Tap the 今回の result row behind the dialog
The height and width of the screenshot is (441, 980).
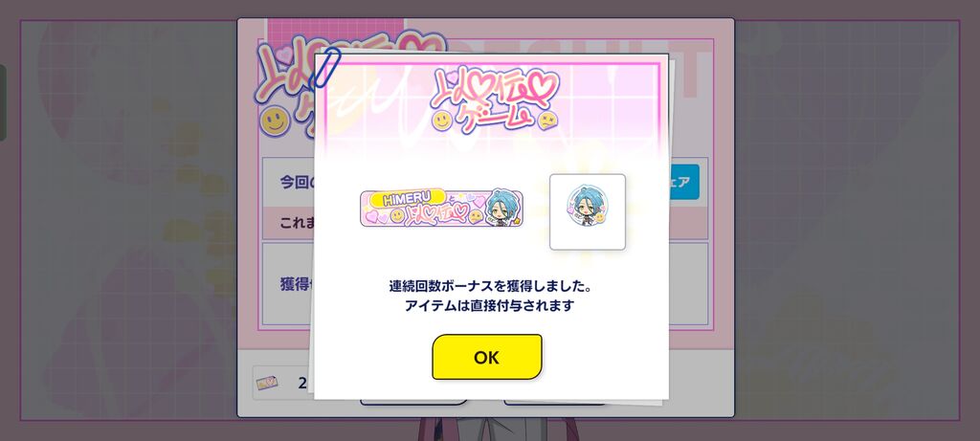(x=288, y=183)
